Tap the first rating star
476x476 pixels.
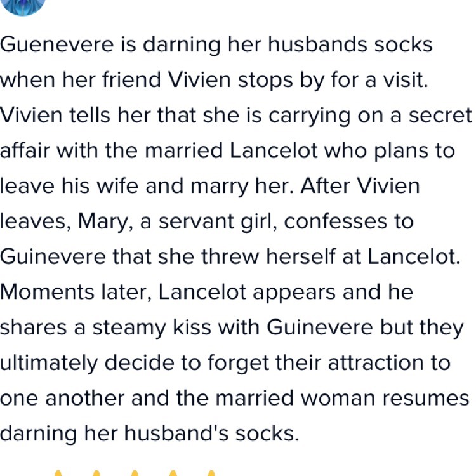pyautogui.click(x=57, y=473)
